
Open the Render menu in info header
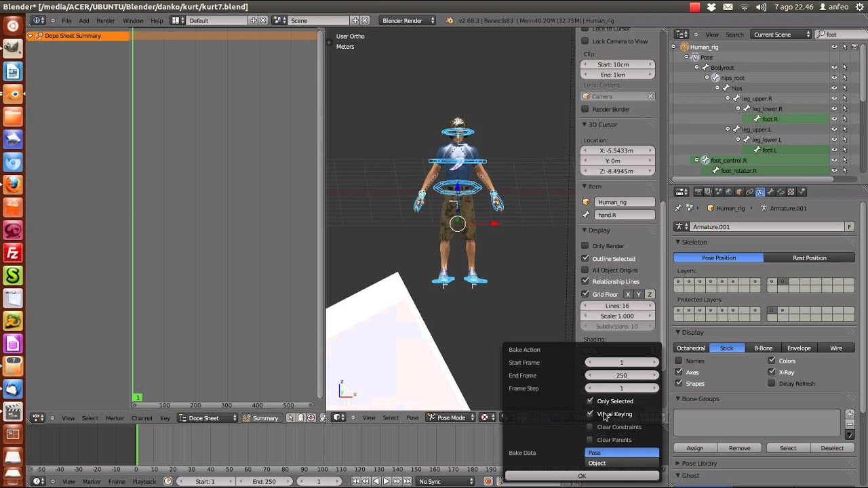105,20
